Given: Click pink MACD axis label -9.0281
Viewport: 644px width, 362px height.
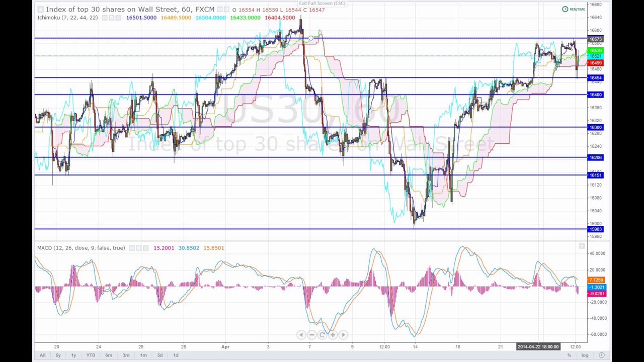Looking at the screenshot, I should pos(596,294).
